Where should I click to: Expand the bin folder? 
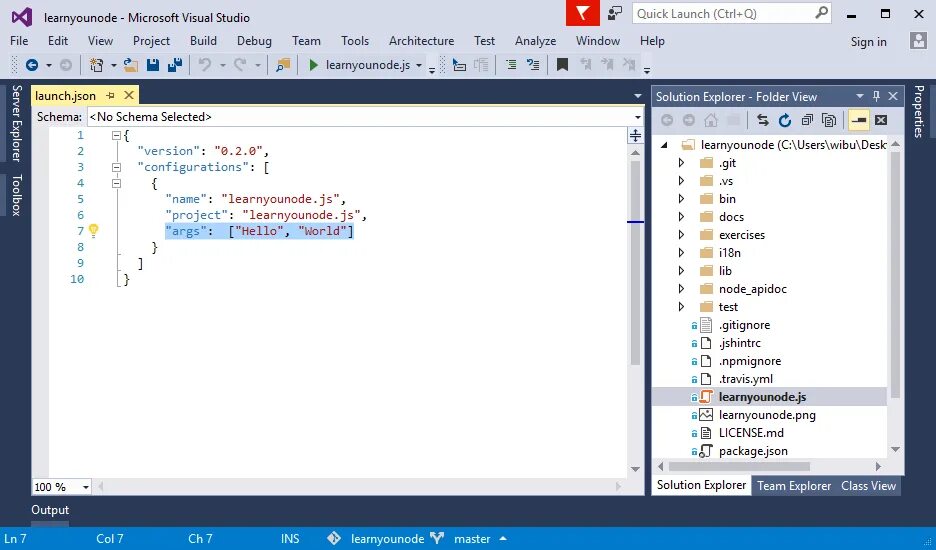click(681, 199)
